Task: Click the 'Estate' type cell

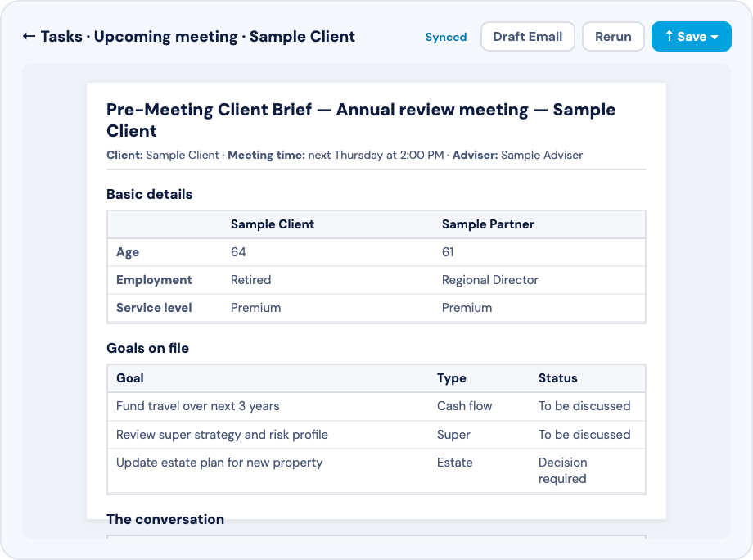Action: tap(455, 463)
